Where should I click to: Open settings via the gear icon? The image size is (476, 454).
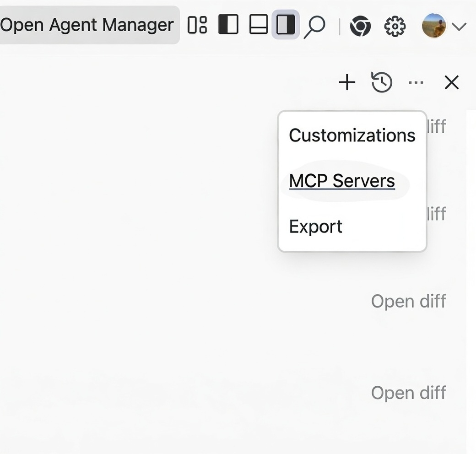[395, 26]
